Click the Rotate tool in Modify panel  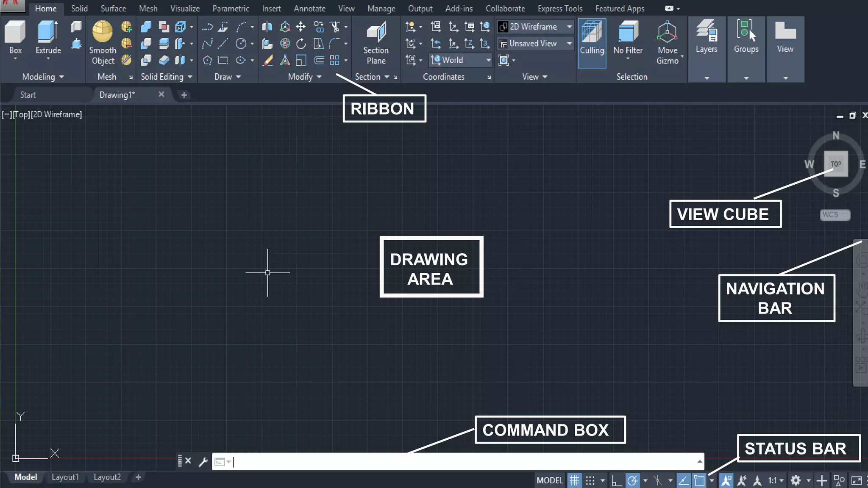[x=301, y=43]
